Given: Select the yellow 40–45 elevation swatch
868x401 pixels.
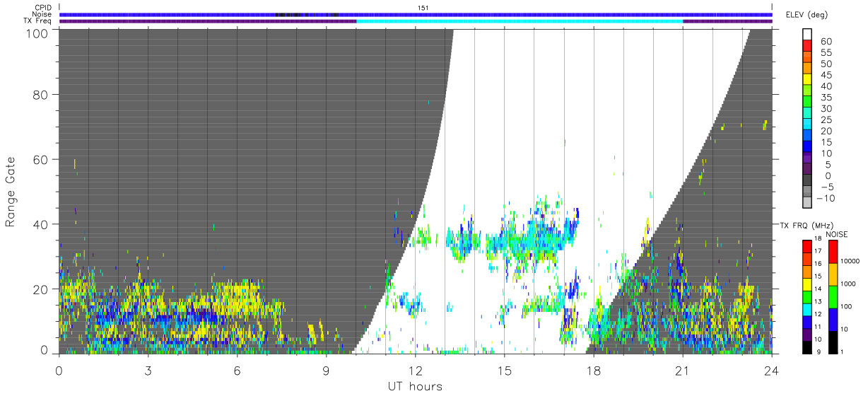Looking at the screenshot, I should coord(808,79).
